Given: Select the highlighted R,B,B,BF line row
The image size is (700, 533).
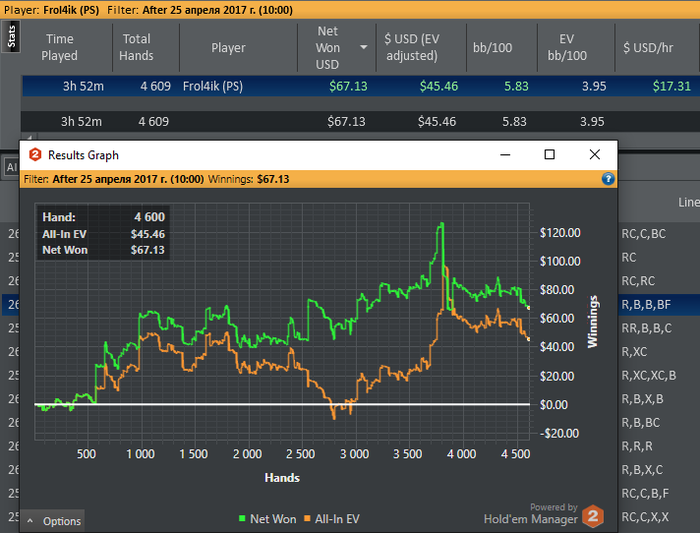Looking at the screenshot, I should coord(646,304).
